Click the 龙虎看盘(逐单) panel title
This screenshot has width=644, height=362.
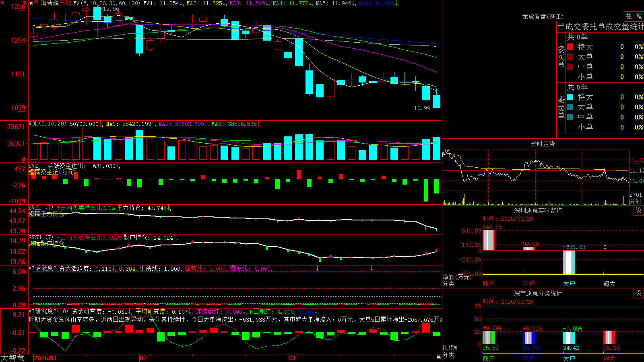pyautogui.click(x=543, y=16)
